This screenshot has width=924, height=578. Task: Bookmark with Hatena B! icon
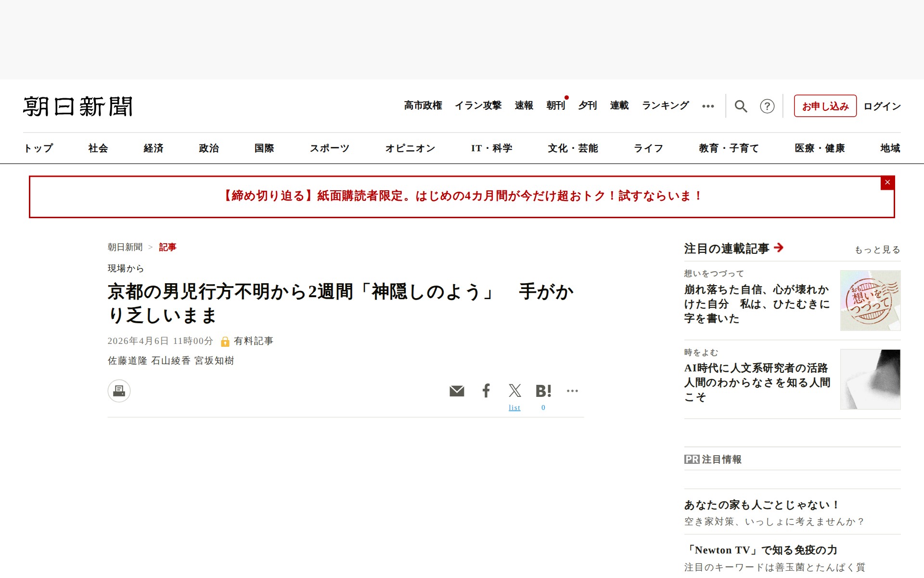coord(543,391)
